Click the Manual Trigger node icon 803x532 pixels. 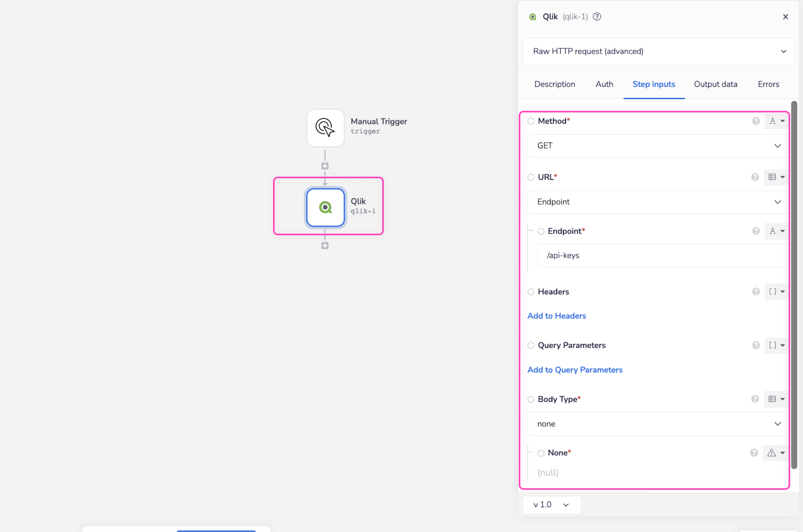pos(325,128)
